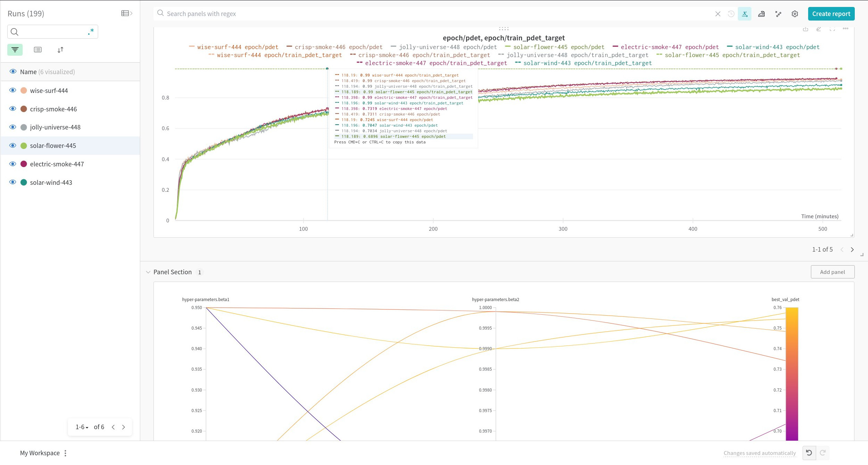868x465 pixels.
Task: Click the Add panel button
Action: click(832, 272)
